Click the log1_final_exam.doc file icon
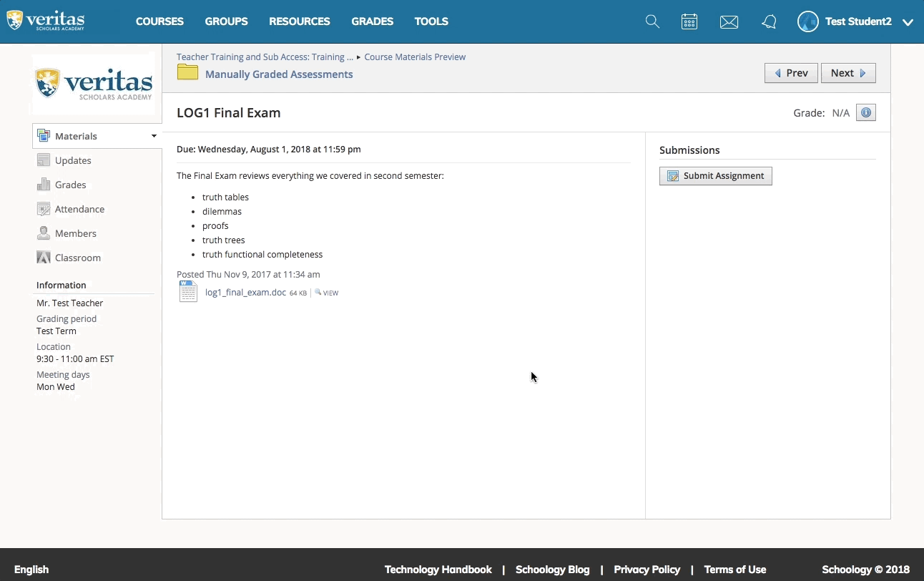 [x=188, y=291]
